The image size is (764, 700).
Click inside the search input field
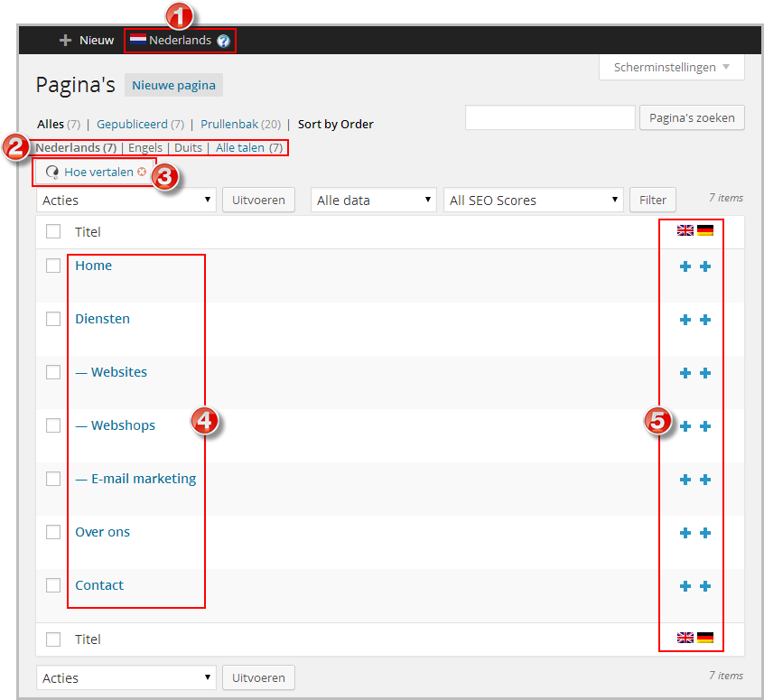549,117
